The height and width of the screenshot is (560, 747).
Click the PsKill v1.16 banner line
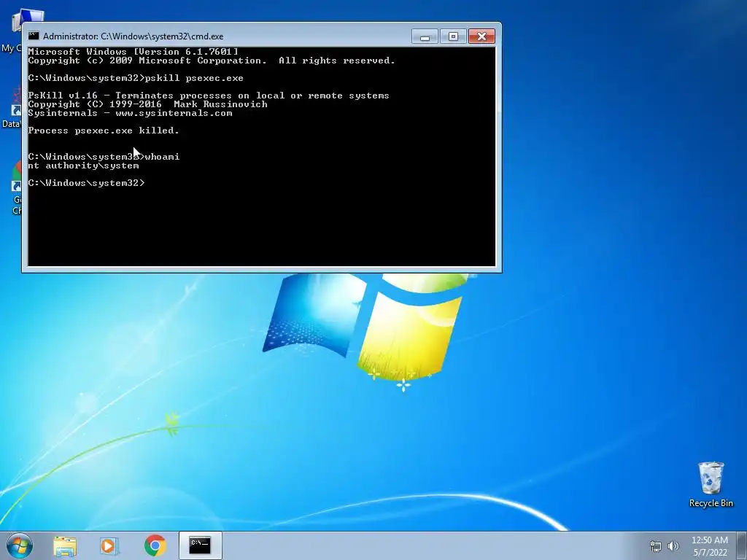(x=209, y=96)
